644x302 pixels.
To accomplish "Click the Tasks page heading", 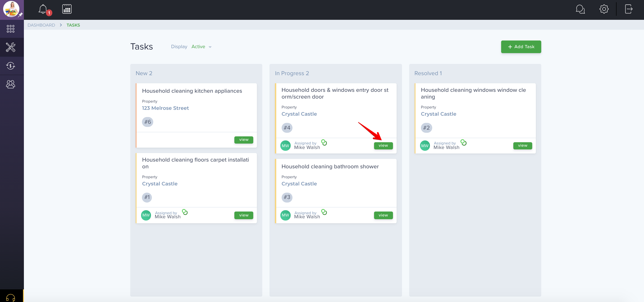I will tap(142, 47).
